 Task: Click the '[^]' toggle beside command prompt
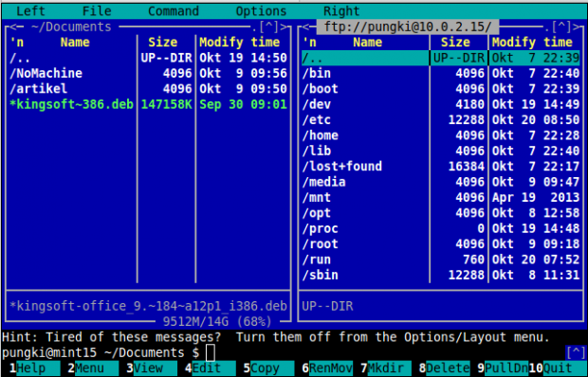tap(576, 352)
